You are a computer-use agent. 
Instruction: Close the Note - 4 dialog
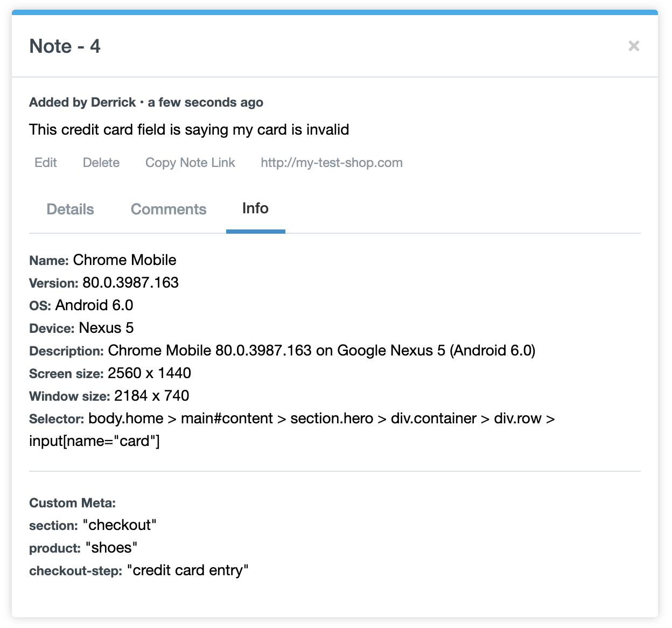634,46
